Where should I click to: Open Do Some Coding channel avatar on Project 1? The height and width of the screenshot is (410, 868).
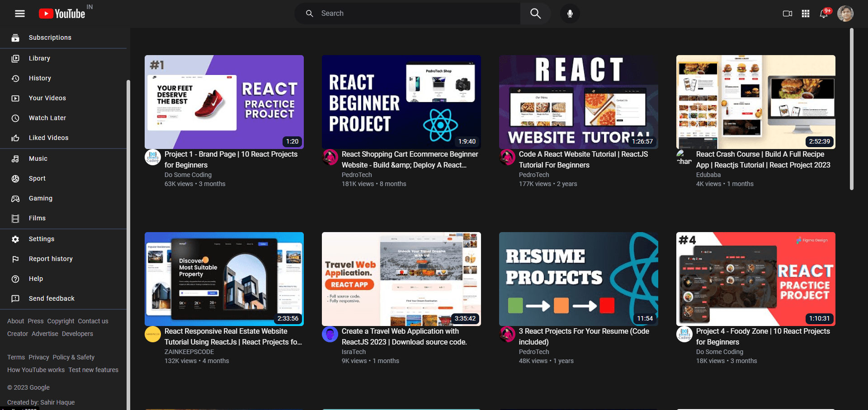click(x=153, y=157)
